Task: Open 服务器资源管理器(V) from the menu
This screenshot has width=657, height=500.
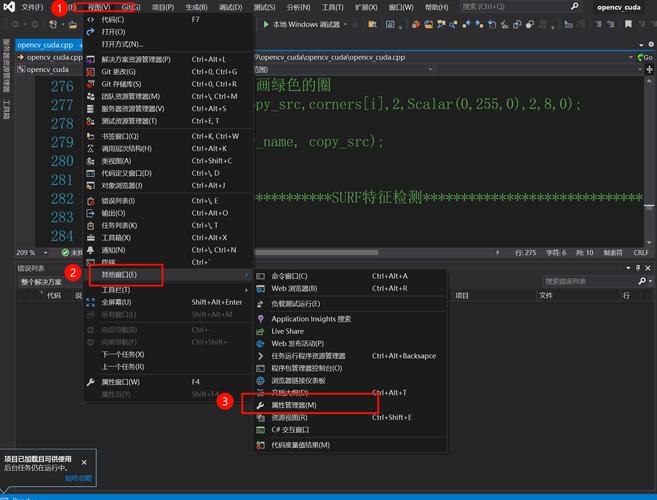Action: coord(168,109)
